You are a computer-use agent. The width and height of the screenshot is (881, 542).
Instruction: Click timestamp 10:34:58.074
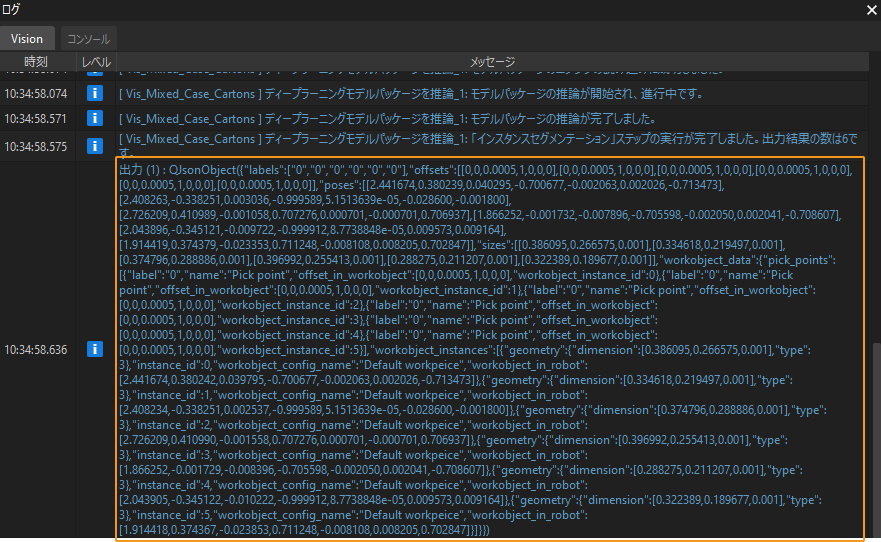(x=36, y=94)
